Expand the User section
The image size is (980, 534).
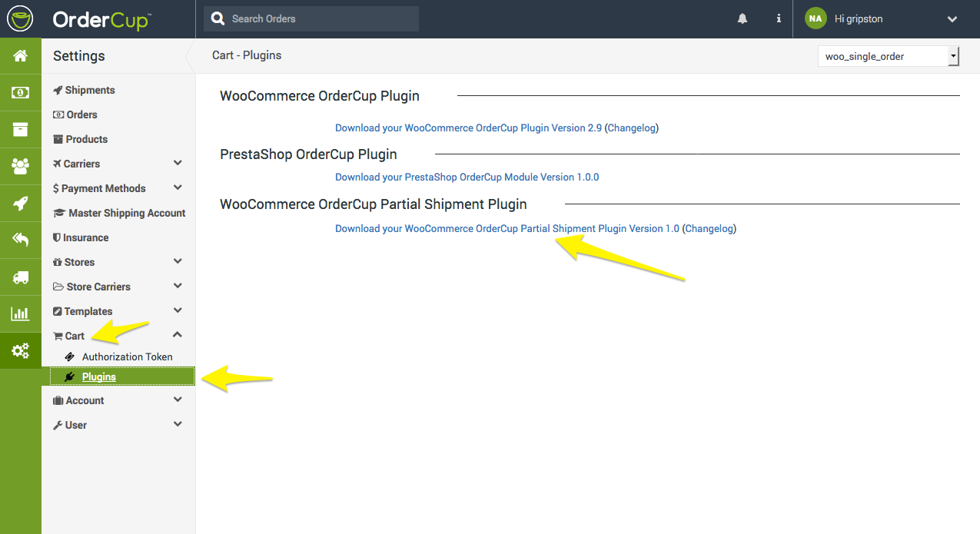119,425
